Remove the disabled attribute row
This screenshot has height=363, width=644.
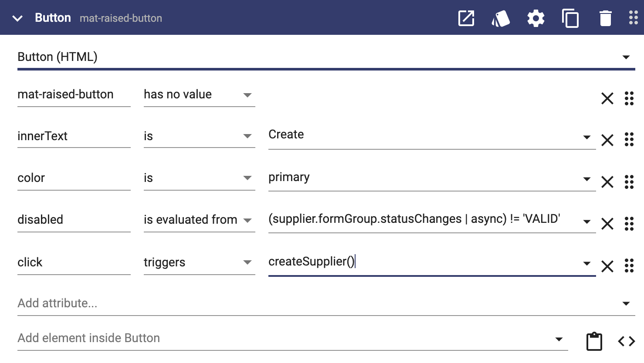[x=607, y=224]
